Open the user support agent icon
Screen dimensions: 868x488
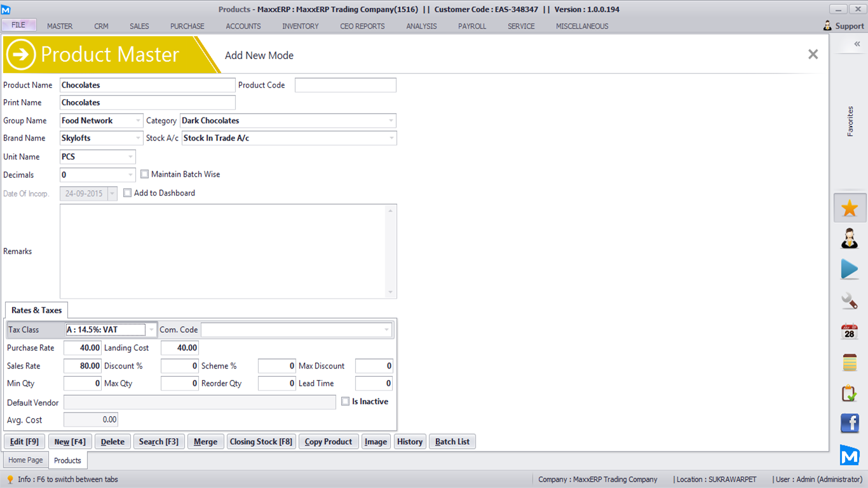coord(850,239)
